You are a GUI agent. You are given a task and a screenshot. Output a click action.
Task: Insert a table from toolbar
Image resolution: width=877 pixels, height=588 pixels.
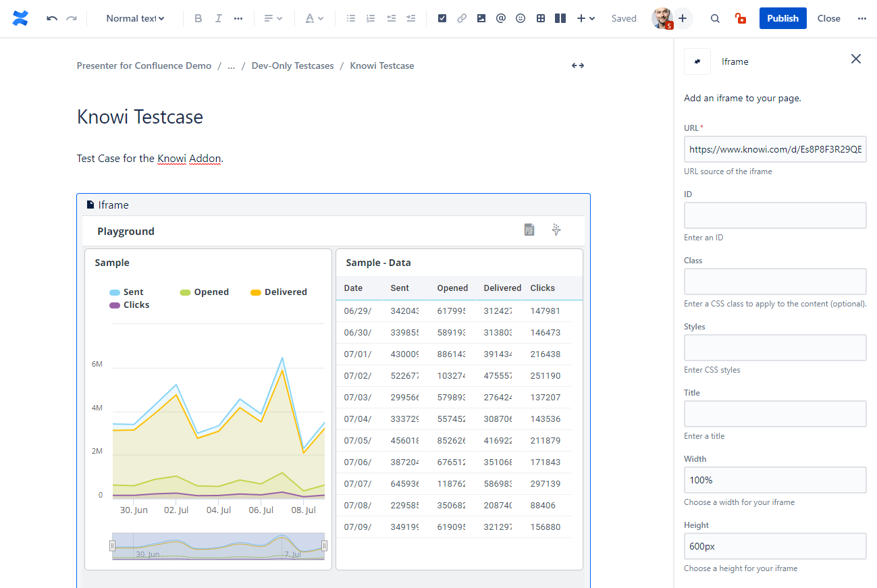click(x=541, y=18)
